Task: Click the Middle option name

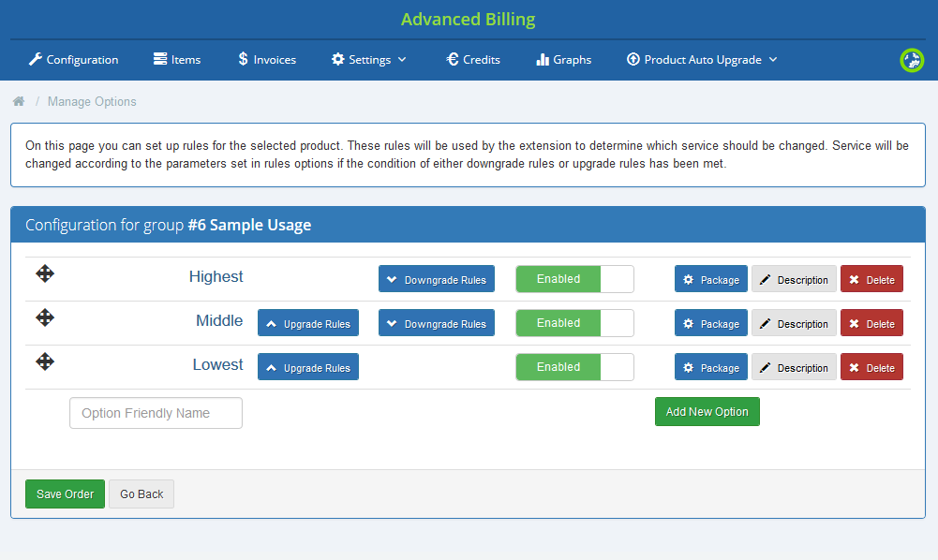Action: [219, 320]
